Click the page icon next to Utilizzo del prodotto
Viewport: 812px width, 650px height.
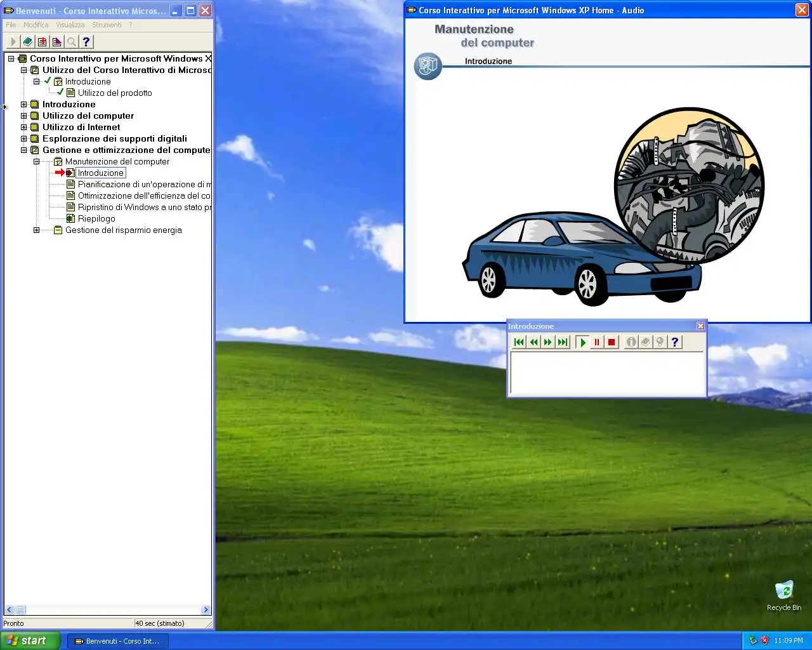coord(71,93)
